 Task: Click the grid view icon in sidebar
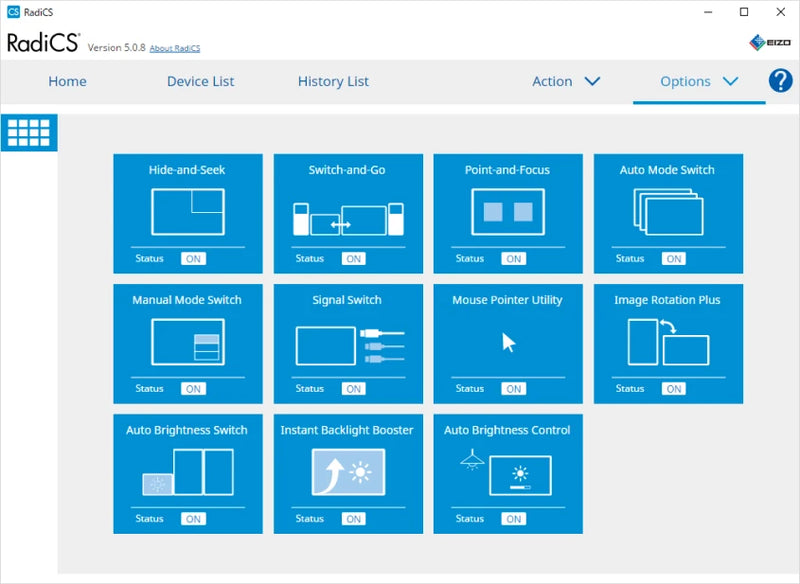click(29, 132)
